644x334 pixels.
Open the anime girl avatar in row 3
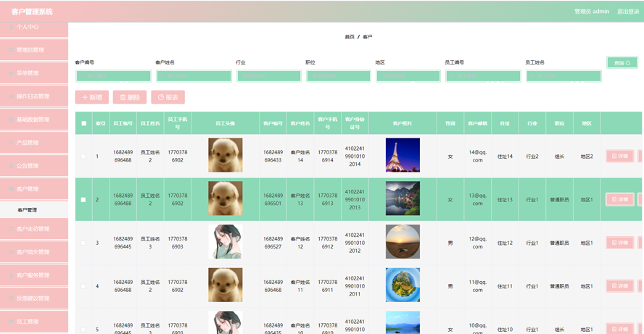225,241
